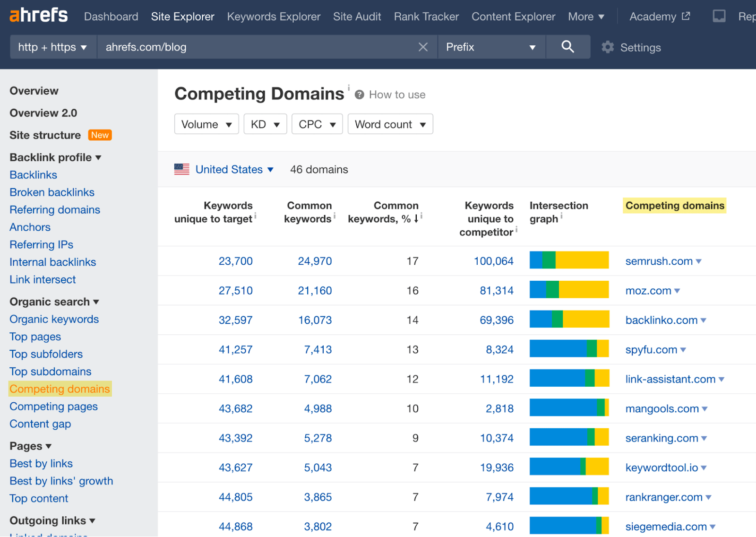Click the United States flag icon
The width and height of the screenshot is (756, 537).
[x=182, y=169]
